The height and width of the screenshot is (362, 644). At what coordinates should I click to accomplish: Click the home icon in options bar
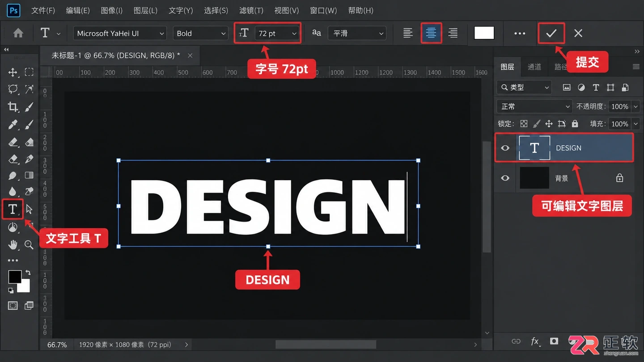coord(18,33)
